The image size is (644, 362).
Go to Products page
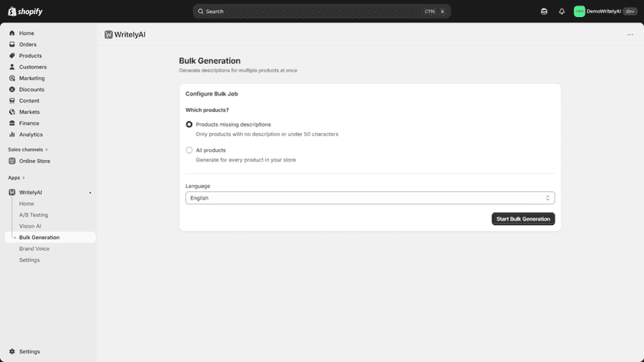[30, 56]
